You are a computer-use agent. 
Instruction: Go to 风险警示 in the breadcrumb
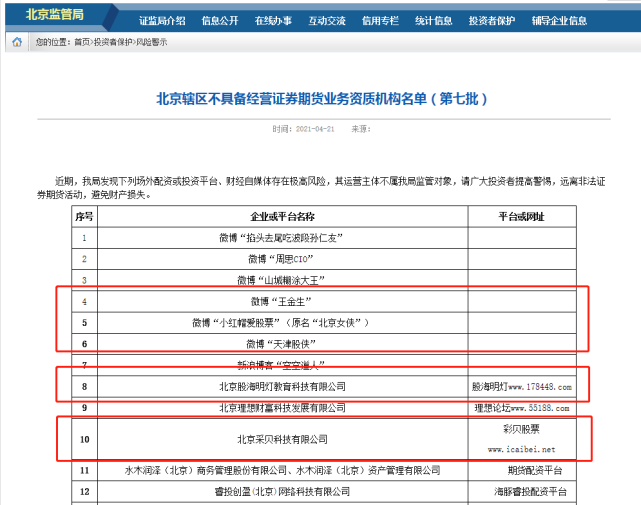click(x=152, y=42)
